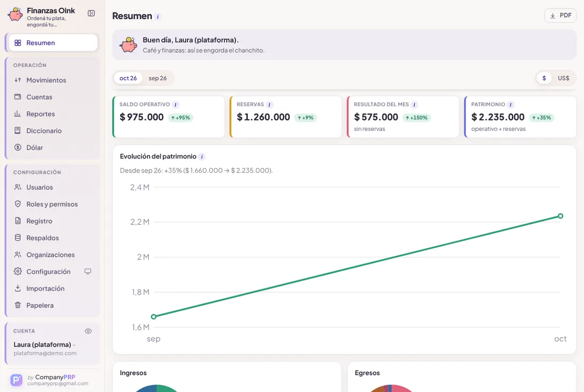The width and height of the screenshot is (584, 392).
Task: Click the monitor icon beside Configuración
Action: click(x=88, y=272)
